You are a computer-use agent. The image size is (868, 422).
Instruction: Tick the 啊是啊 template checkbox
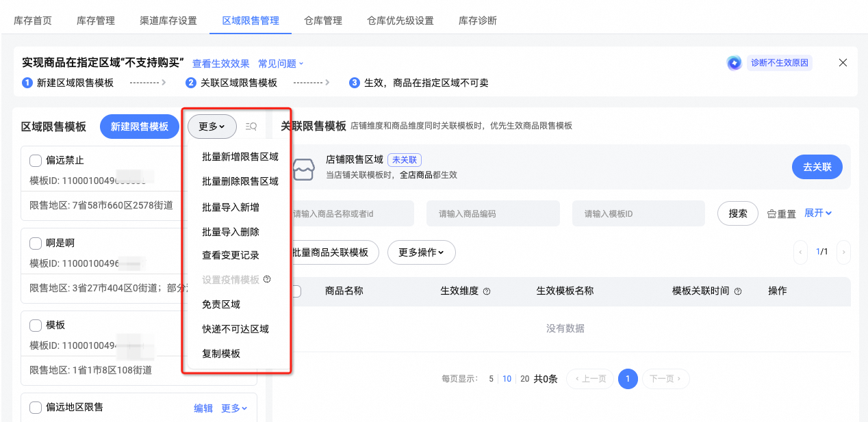coord(36,243)
